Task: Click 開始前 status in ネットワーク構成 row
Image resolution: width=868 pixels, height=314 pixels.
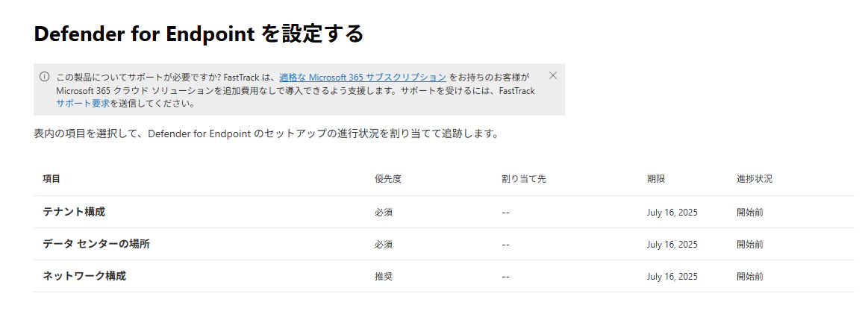Action: pos(749,277)
